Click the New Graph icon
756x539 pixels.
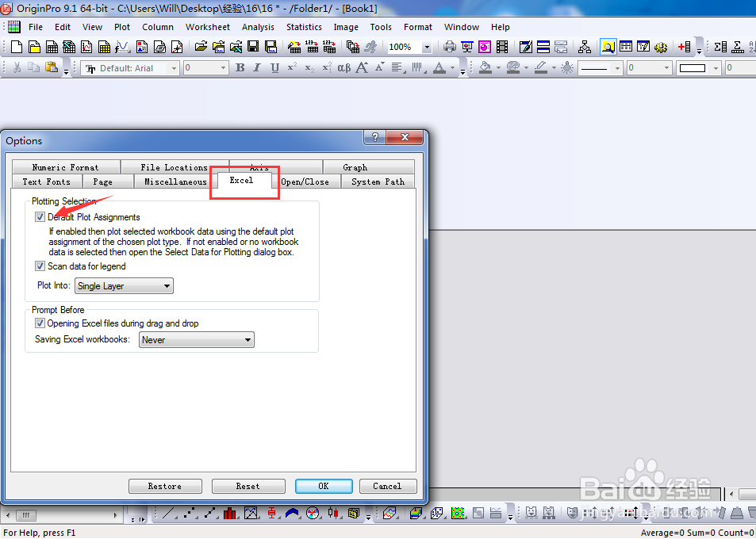[x=86, y=47]
